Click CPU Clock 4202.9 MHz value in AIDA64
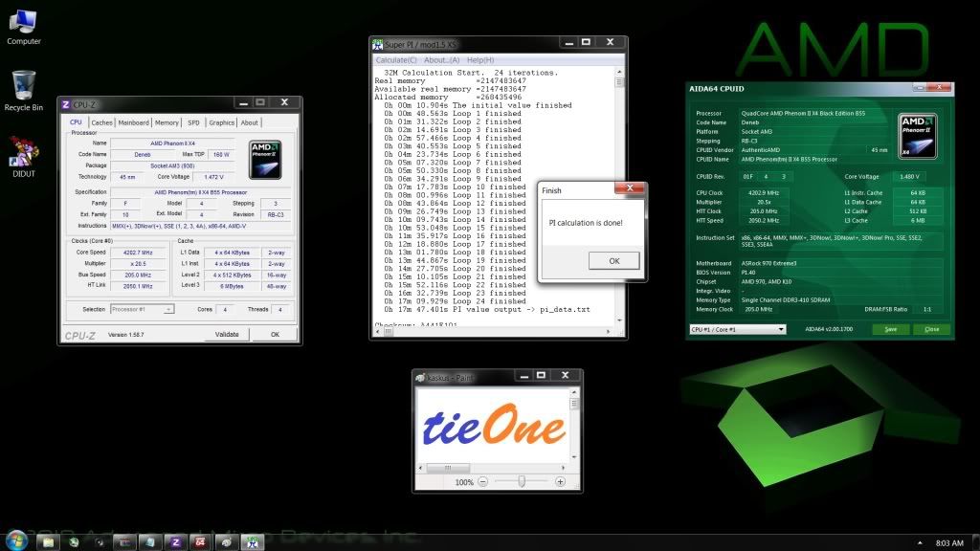 coord(764,193)
